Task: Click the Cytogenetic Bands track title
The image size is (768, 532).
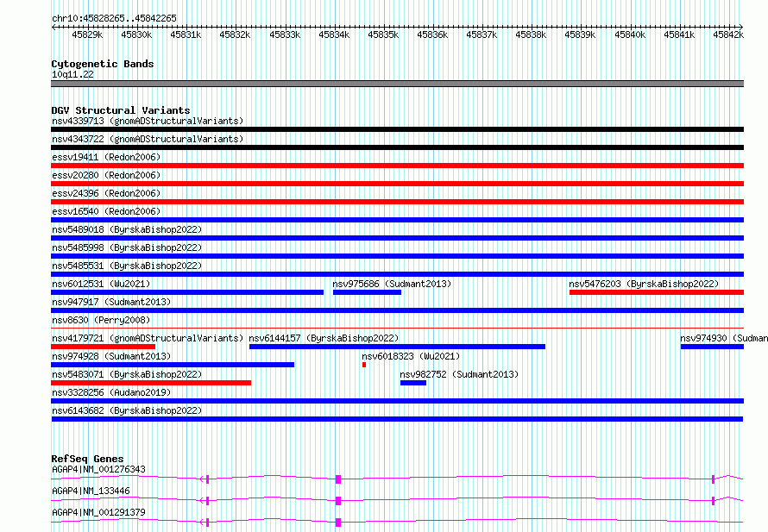Action: click(x=103, y=64)
